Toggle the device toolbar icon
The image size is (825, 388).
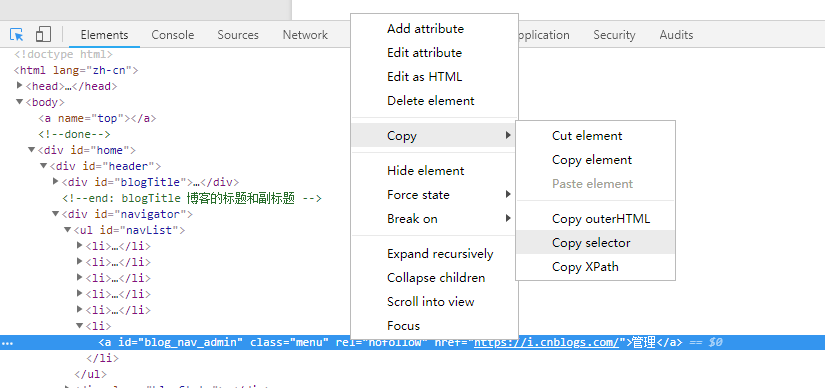[x=43, y=35]
